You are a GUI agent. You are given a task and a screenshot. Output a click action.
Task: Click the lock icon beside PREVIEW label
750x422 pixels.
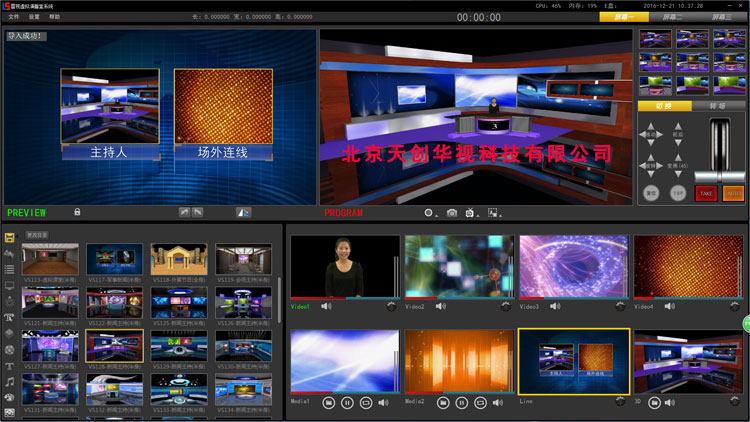pyautogui.click(x=77, y=213)
